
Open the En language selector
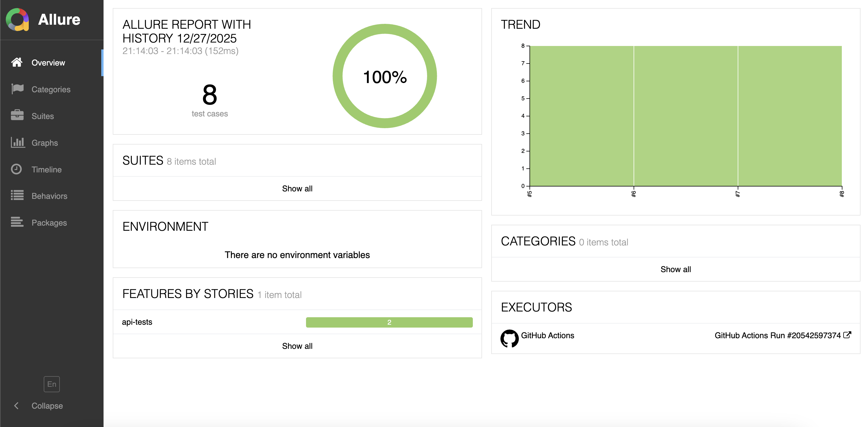point(51,384)
